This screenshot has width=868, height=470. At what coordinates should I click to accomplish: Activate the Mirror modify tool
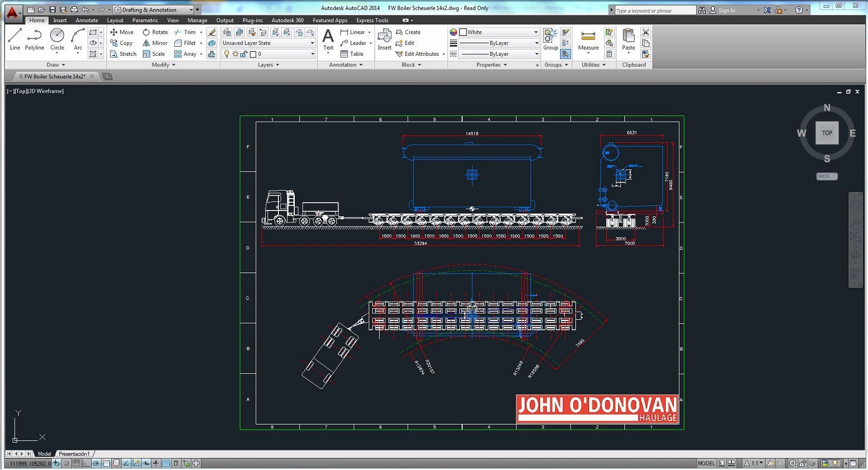pyautogui.click(x=155, y=43)
